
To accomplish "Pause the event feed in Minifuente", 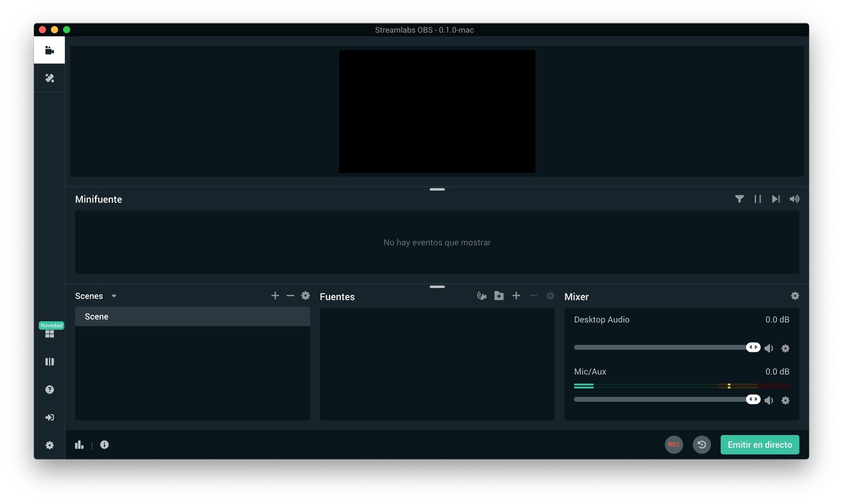I will pyautogui.click(x=757, y=199).
